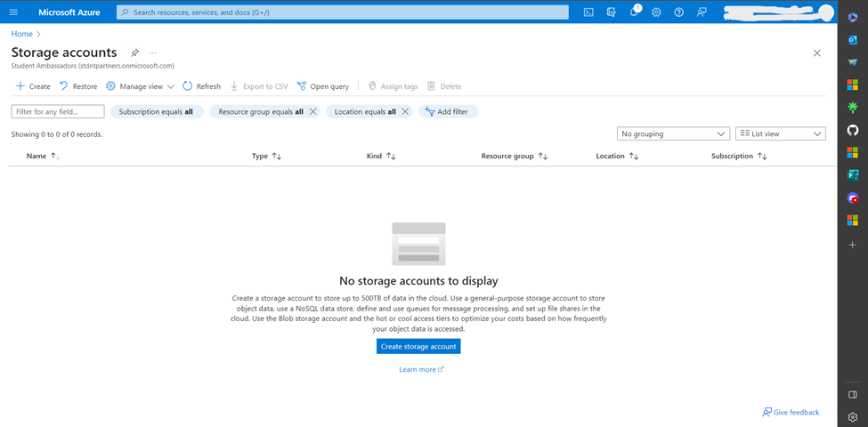868x427 pixels.
Task: Remove the Resource group filter with X
Action: pos(312,112)
